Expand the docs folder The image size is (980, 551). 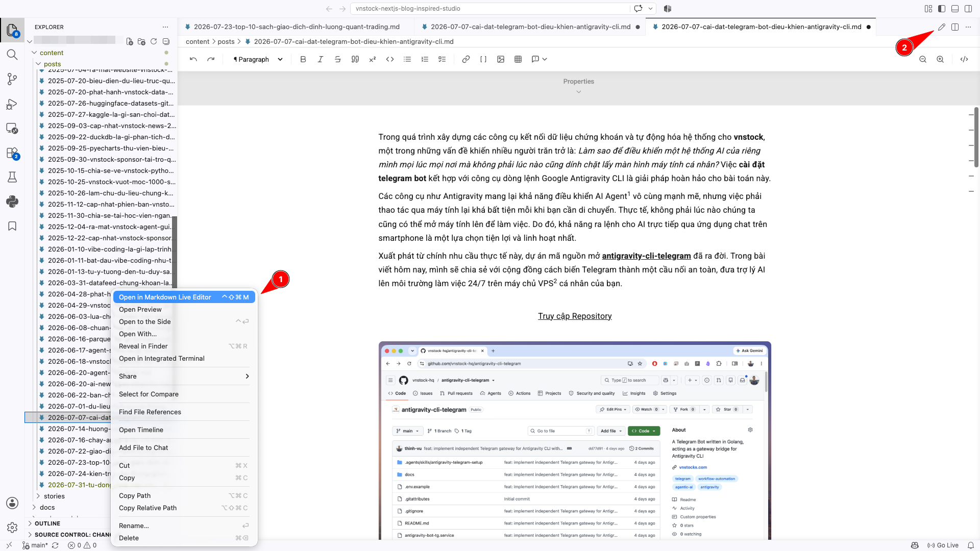(34, 507)
